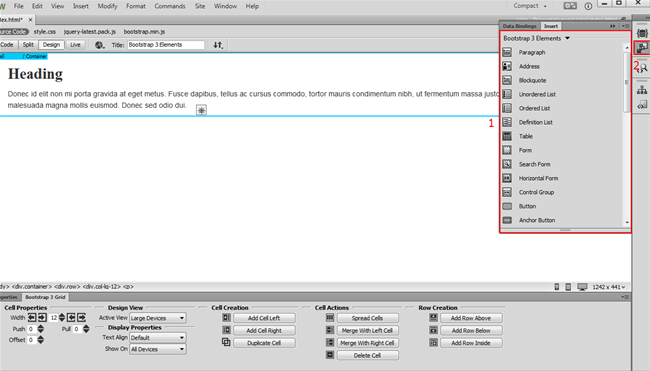Screen dimensions: 650x371
Task: Click the Pull value stepper arrows
Action: [x=86, y=329]
